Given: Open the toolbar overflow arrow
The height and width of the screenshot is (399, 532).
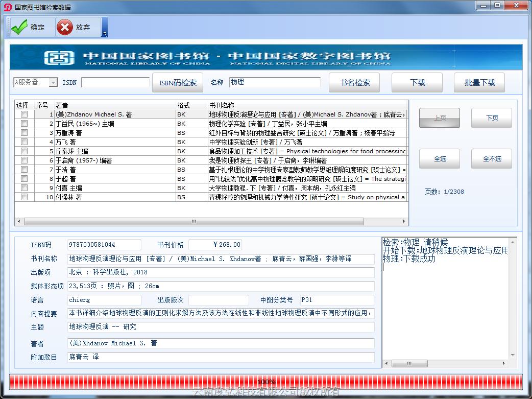Looking at the screenshot, I should coord(105,34).
